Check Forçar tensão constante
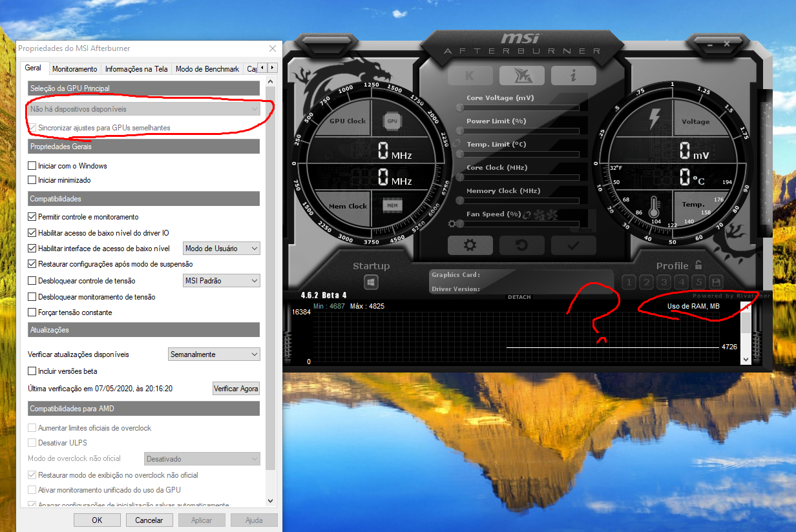Viewport: 796px width, 532px height. (x=32, y=312)
